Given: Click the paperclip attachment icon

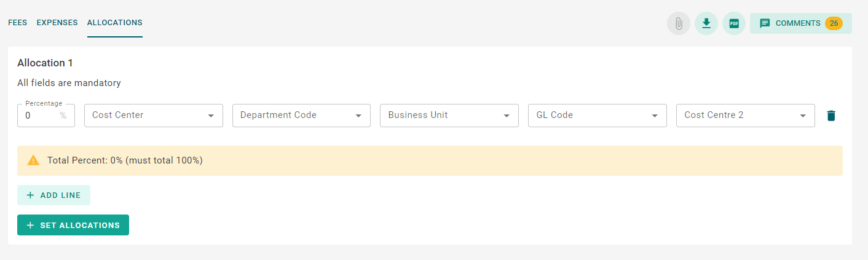Looking at the screenshot, I should pos(679,23).
